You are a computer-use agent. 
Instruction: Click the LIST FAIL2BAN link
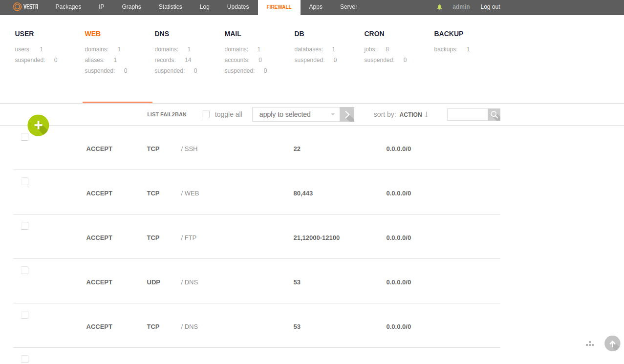click(167, 115)
